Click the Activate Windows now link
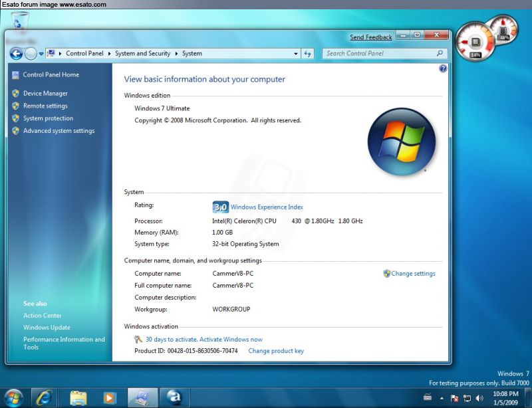 tap(231, 339)
